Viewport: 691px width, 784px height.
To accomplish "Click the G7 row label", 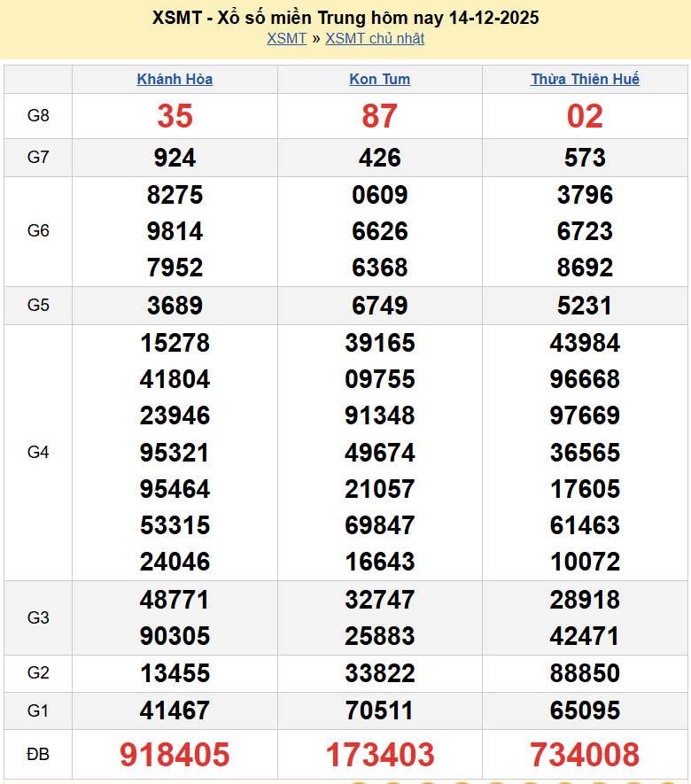I will [38, 158].
